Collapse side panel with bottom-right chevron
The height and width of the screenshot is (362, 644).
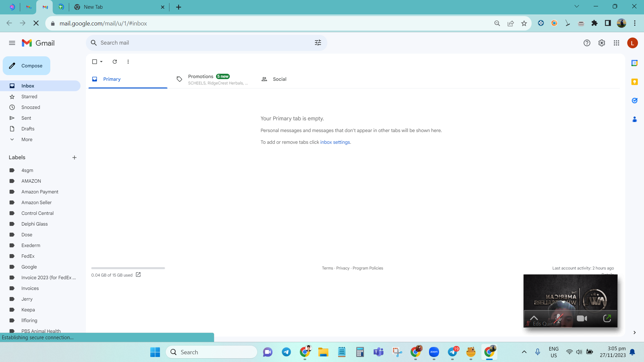point(634,333)
